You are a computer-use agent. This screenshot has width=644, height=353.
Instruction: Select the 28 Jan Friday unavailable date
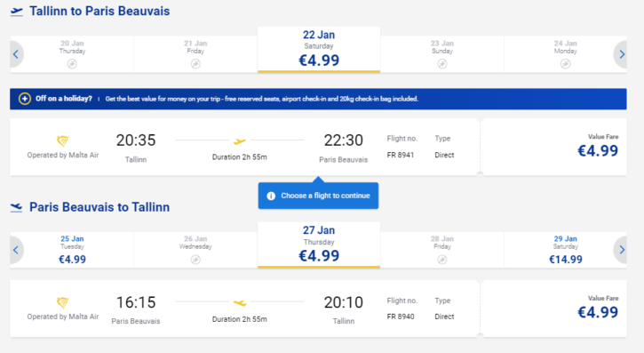point(442,250)
